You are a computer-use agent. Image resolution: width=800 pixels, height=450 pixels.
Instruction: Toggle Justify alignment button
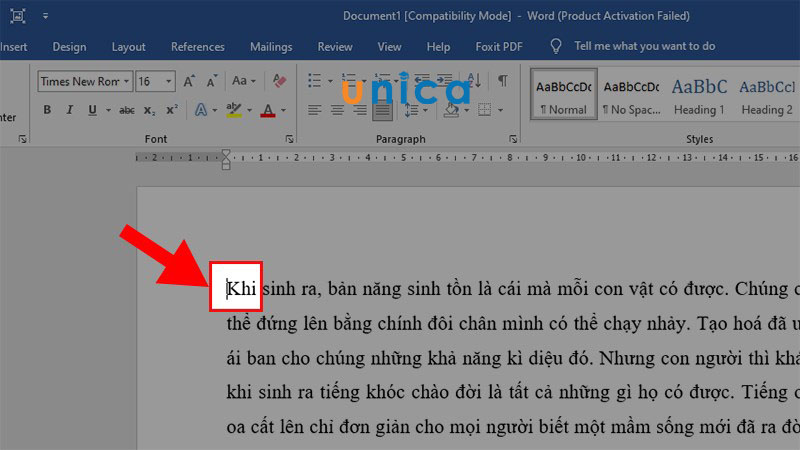pyautogui.click(x=382, y=110)
